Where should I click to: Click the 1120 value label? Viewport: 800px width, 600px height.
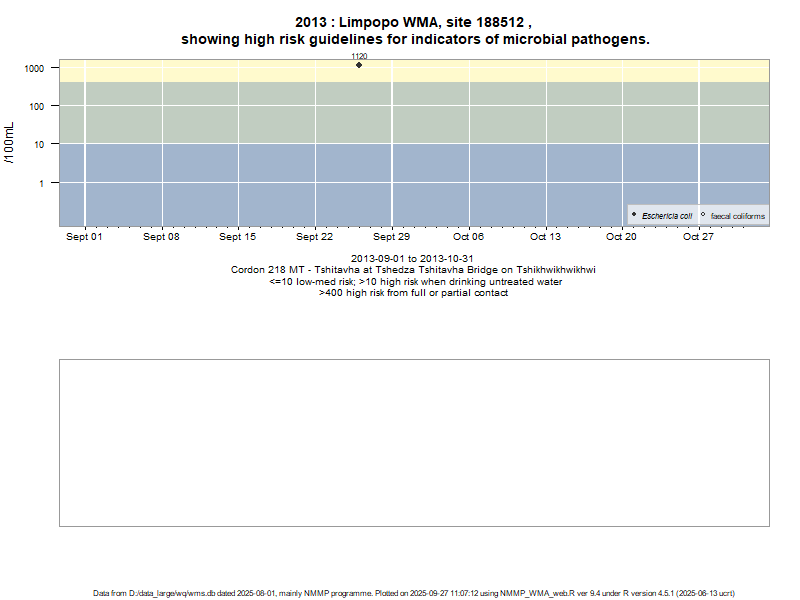coord(359,56)
